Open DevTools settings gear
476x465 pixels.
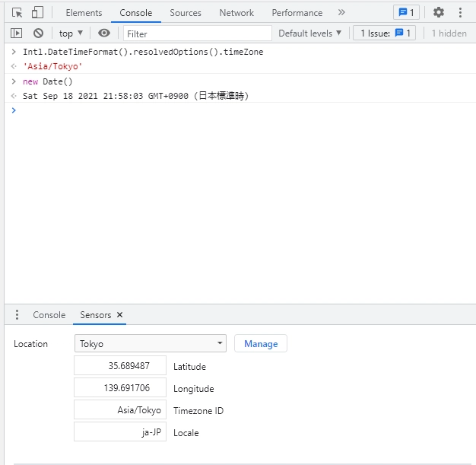pyautogui.click(x=438, y=12)
